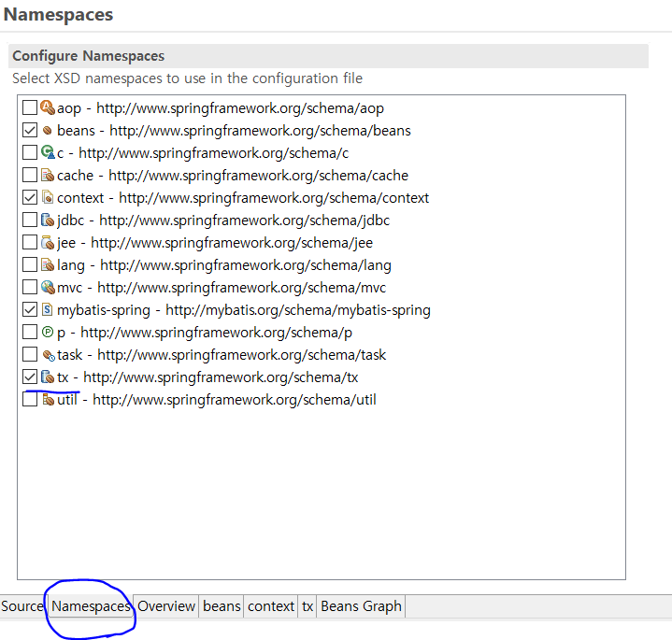Select the cache schema URL row text

tap(233, 176)
